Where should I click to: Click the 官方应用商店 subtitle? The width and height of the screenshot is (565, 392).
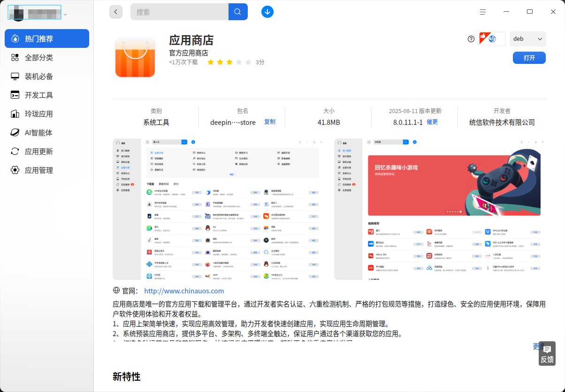pos(189,53)
